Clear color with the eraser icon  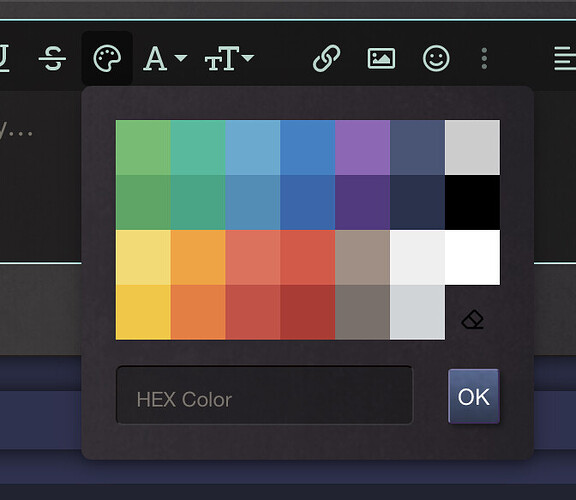472,319
